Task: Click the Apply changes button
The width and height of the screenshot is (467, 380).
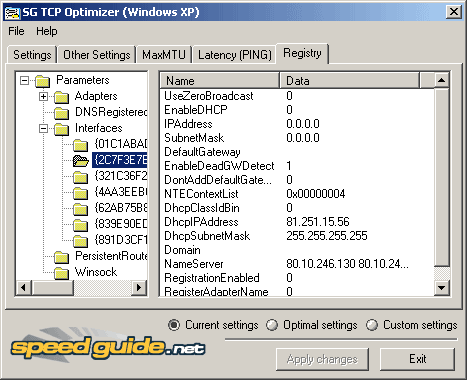Action: click(x=322, y=359)
